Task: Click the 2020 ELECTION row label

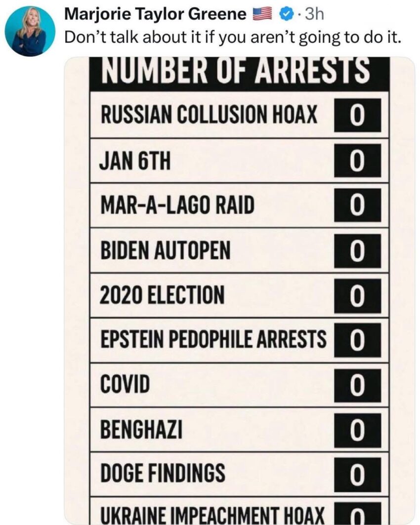Action: coord(162,295)
